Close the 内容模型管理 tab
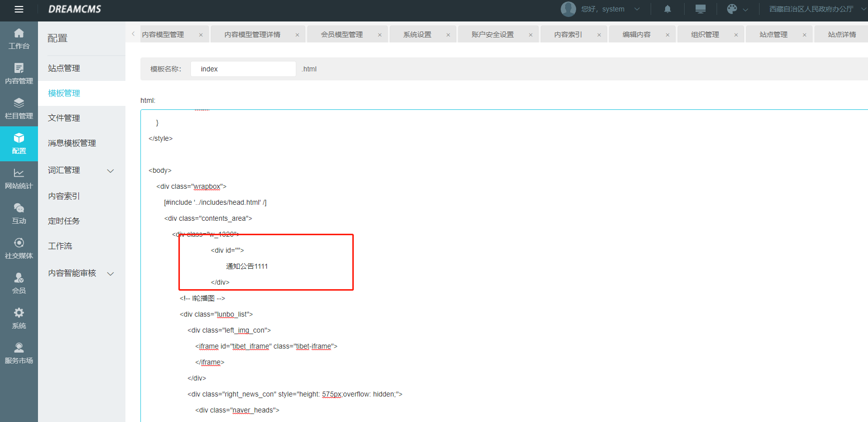 tap(201, 35)
